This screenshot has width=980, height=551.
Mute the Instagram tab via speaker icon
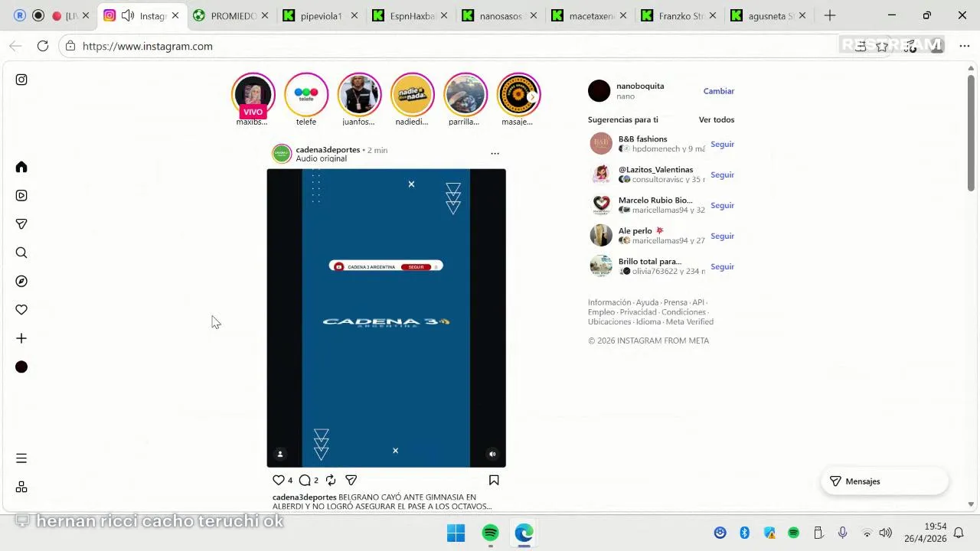point(128,15)
